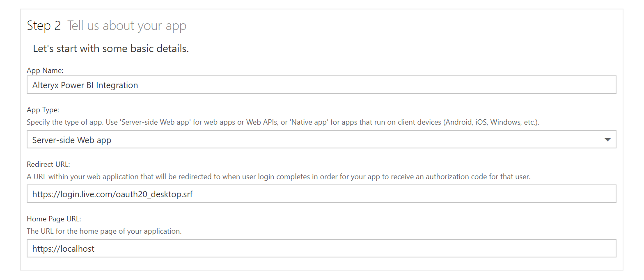Click inside the Redirect URL field

coord(321,193)
